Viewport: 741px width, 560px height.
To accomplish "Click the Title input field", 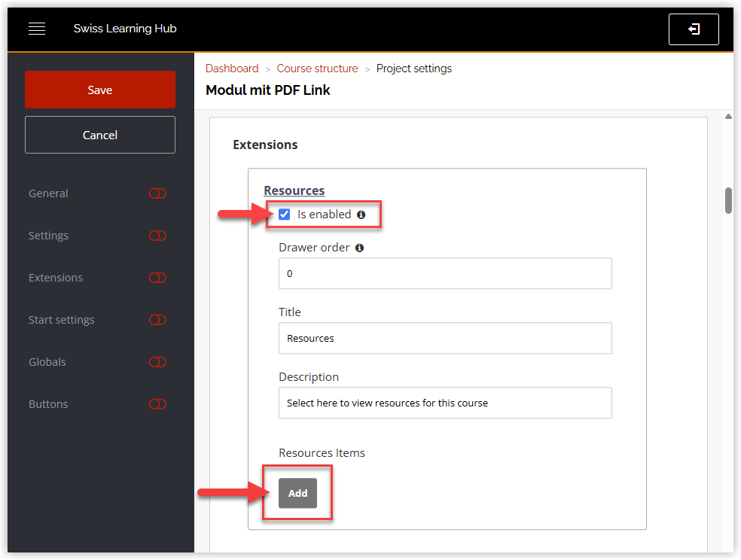I will pyautogui.click(x=445, y=339).
